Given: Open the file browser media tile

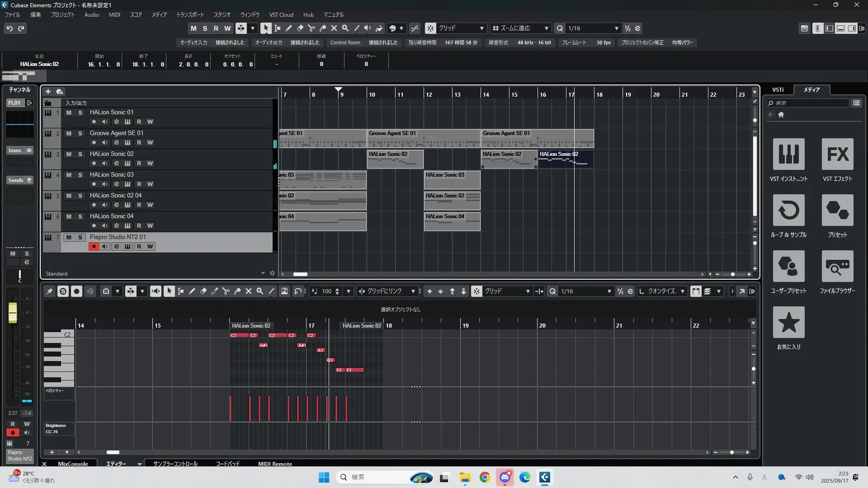Looking at the screenshot, I should tap(837, 266).
